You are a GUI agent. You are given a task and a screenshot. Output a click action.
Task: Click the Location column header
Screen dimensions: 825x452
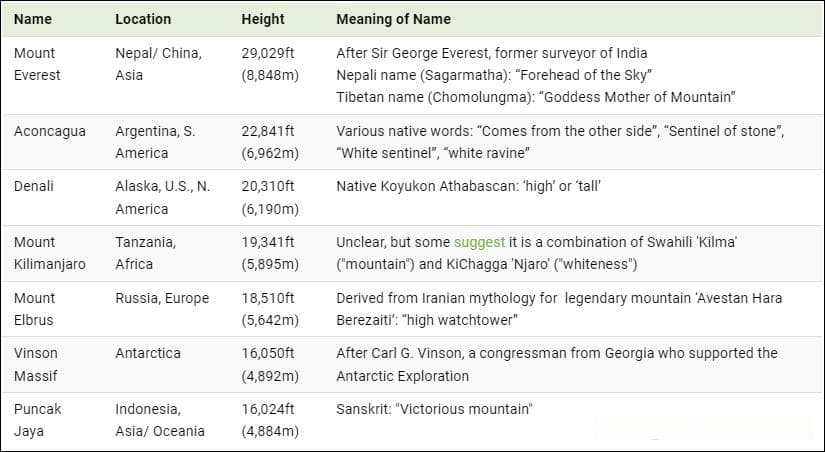point(143,19)
